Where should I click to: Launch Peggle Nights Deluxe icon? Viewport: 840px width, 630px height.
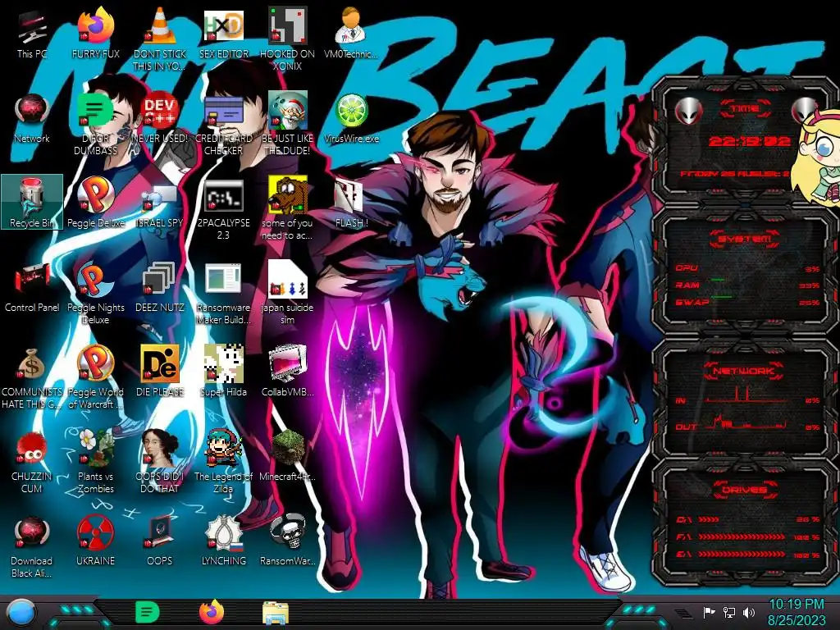pos(95,293)
